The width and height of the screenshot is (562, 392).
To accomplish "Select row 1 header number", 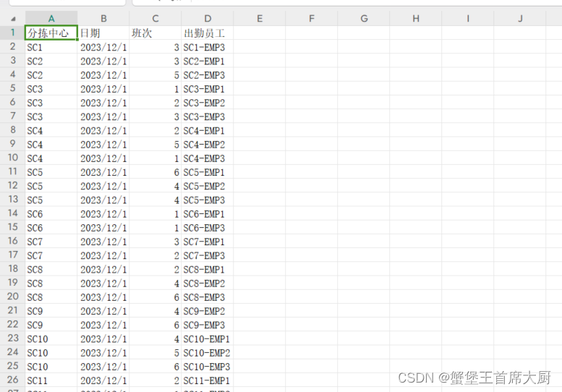I will tap(12, 33).
